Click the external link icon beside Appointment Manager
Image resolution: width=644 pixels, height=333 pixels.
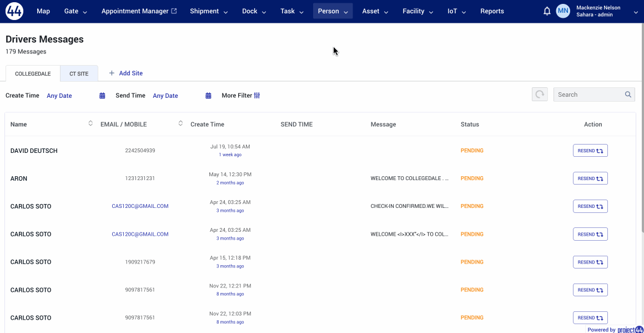pyautogui.click(x=174, y=11)
